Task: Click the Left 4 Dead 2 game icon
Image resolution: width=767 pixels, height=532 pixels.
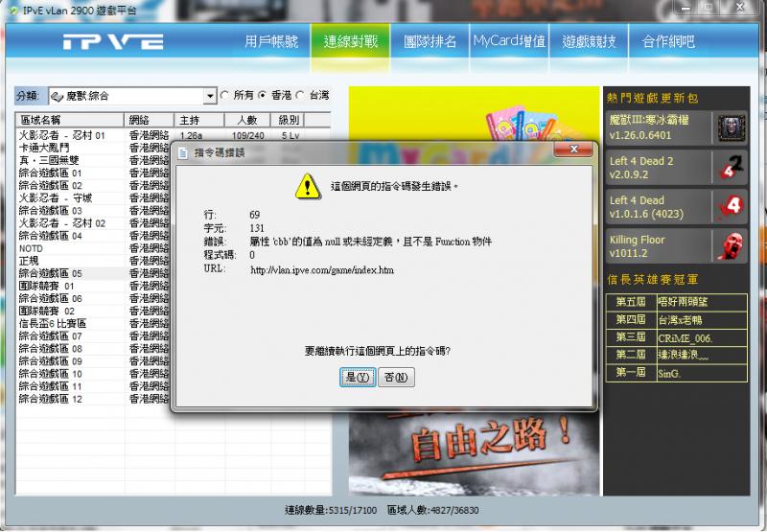Action: pyautogui.click(x=732, y=167)
